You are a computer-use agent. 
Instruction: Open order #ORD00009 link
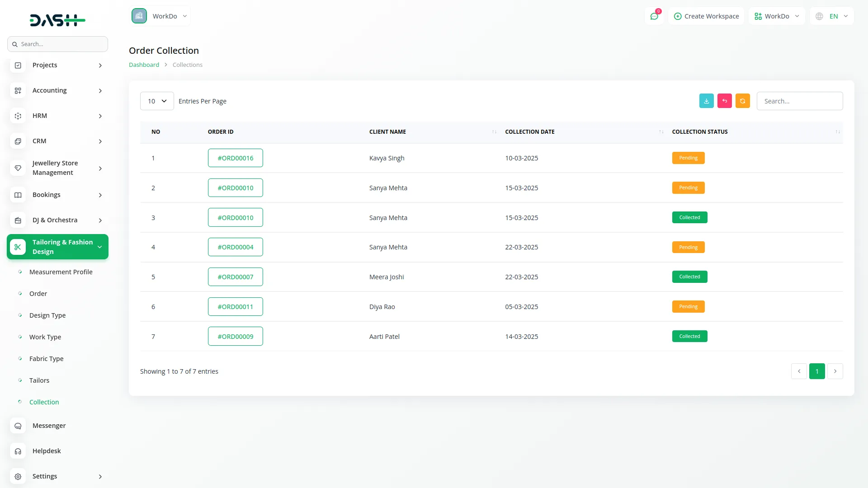[236, 336]
